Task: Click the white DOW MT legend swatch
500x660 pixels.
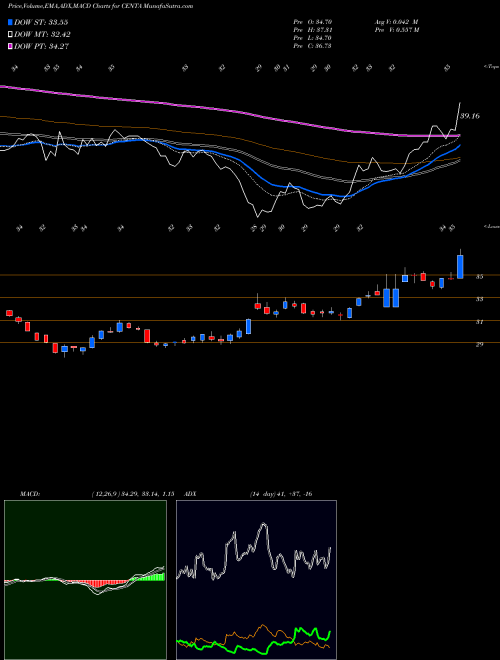Action: pos(11,35)
